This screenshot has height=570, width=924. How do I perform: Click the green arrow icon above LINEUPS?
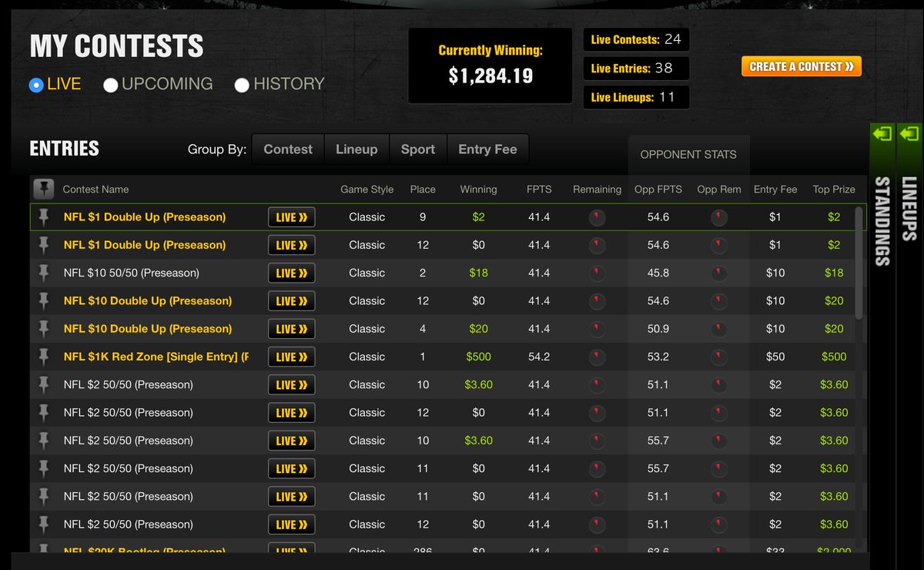tap(910, 132)
